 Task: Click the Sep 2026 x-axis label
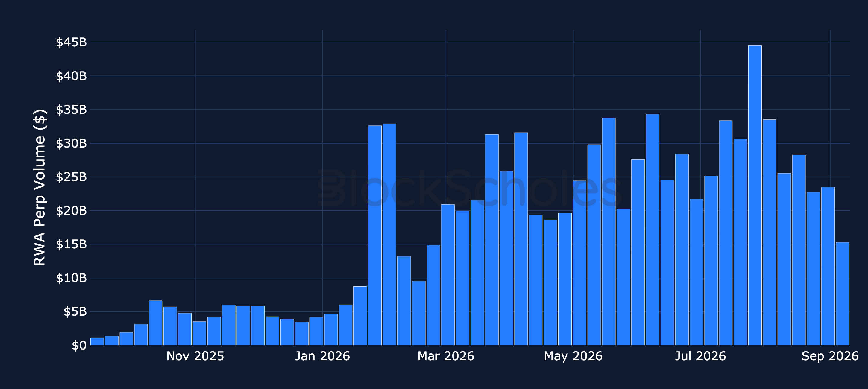(830, 356)
